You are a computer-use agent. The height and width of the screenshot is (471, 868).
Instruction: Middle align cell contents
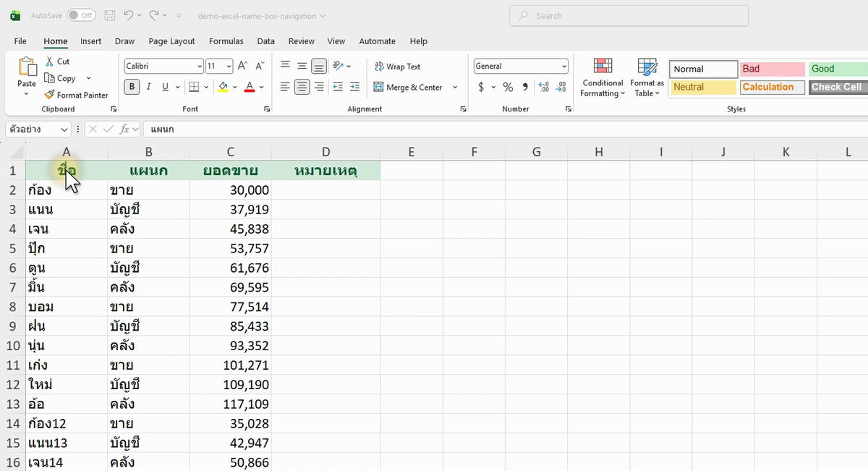tap(302, 66)
